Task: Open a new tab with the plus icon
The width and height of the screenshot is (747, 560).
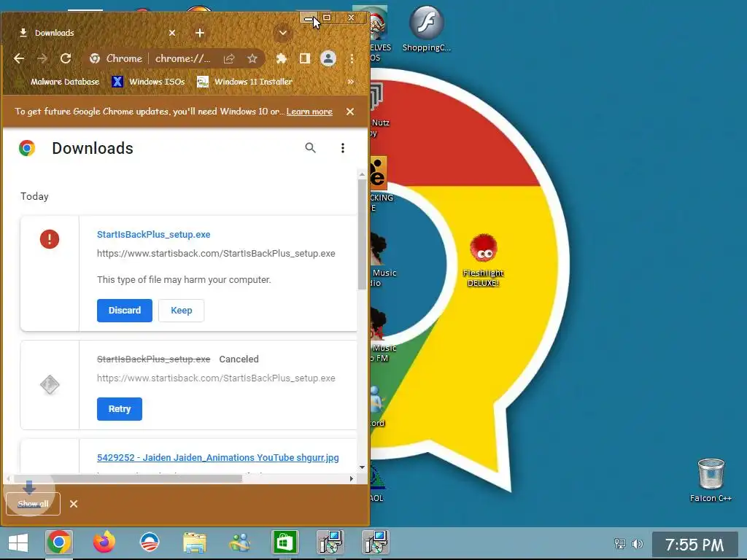Action: [x=200, y=33]
